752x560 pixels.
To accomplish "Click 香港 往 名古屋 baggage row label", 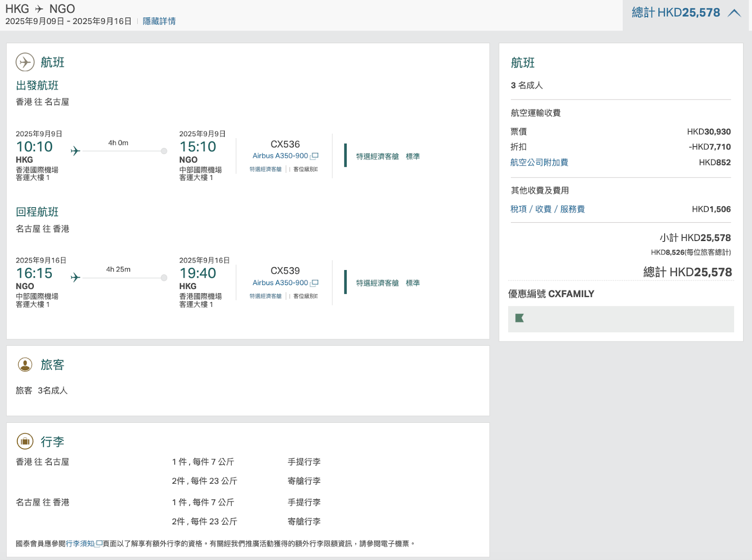I will [x=42, y=462].
